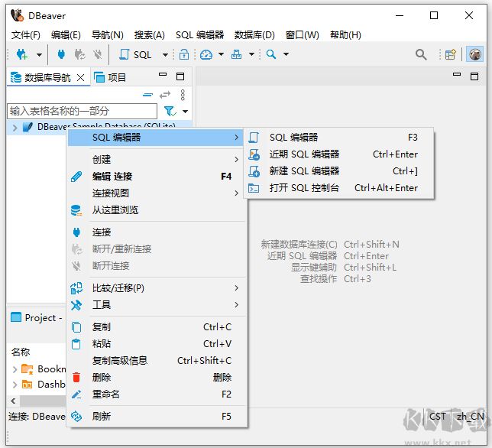
Task: Choose 粘贴 menu entry
Action: click(x=155, y=344)
